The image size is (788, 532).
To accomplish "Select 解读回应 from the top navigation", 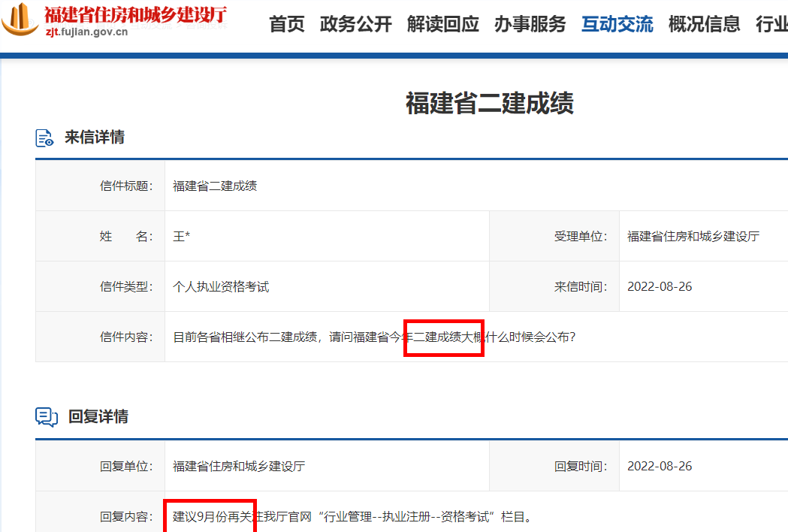I will [x=442, y=24].
